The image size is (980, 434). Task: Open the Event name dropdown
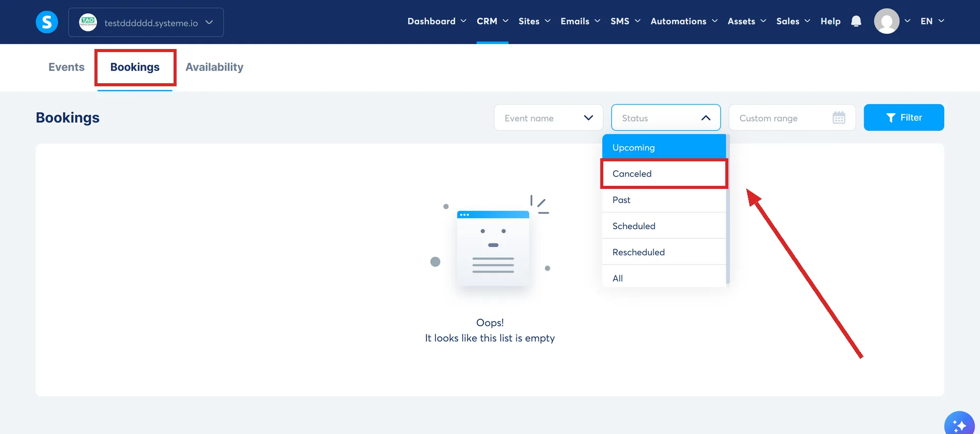pos(549,118)
